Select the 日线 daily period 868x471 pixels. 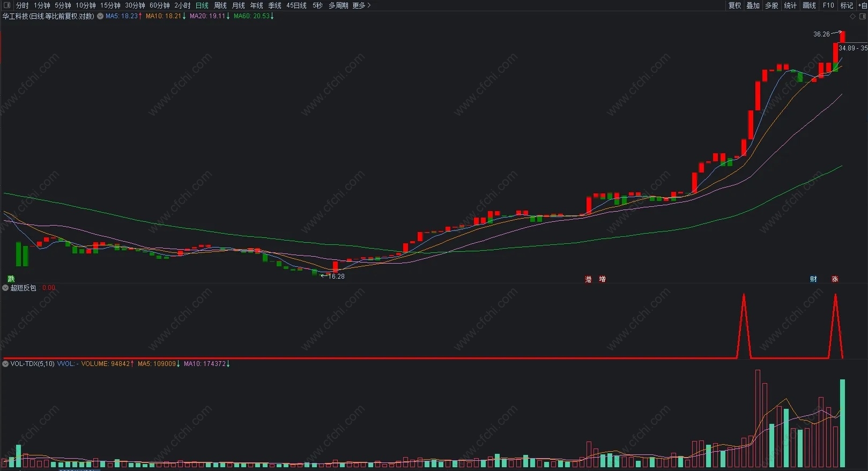pos(202,5)
